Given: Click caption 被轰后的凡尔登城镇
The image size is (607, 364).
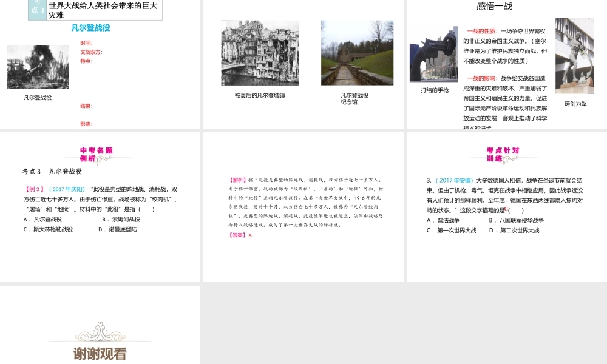Looking at the screenshot, I should [260, 95].
